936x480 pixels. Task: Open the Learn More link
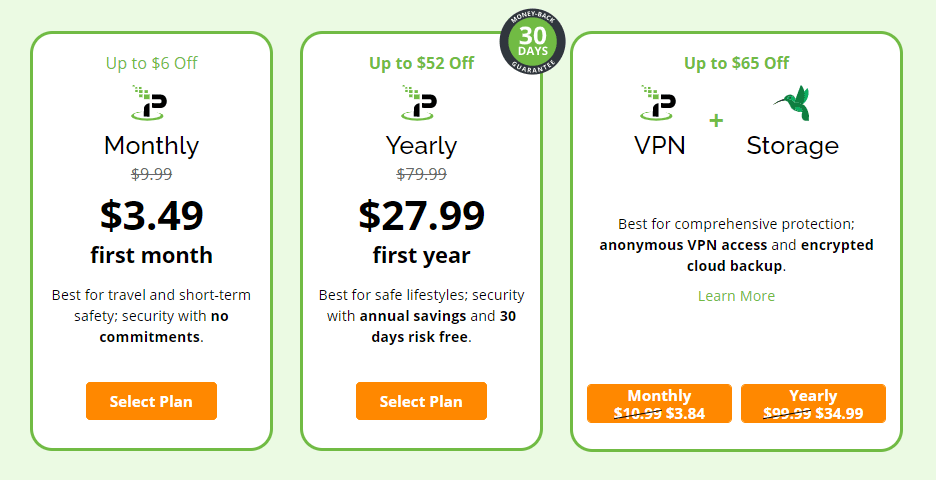tap(736, 296)
